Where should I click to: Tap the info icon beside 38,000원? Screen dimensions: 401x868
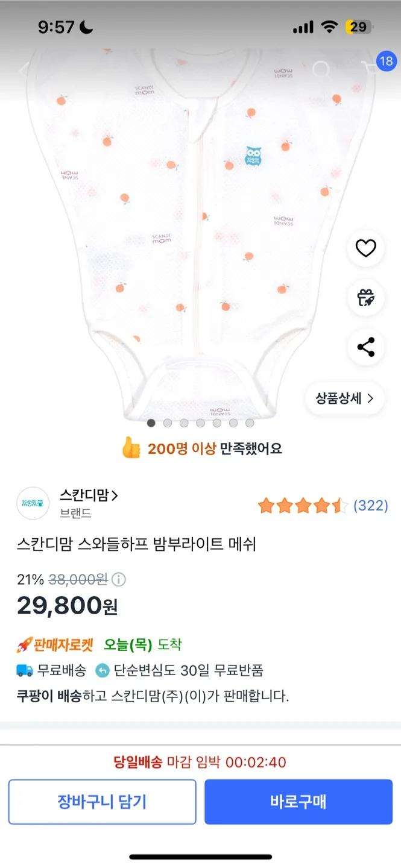[119, 580]
